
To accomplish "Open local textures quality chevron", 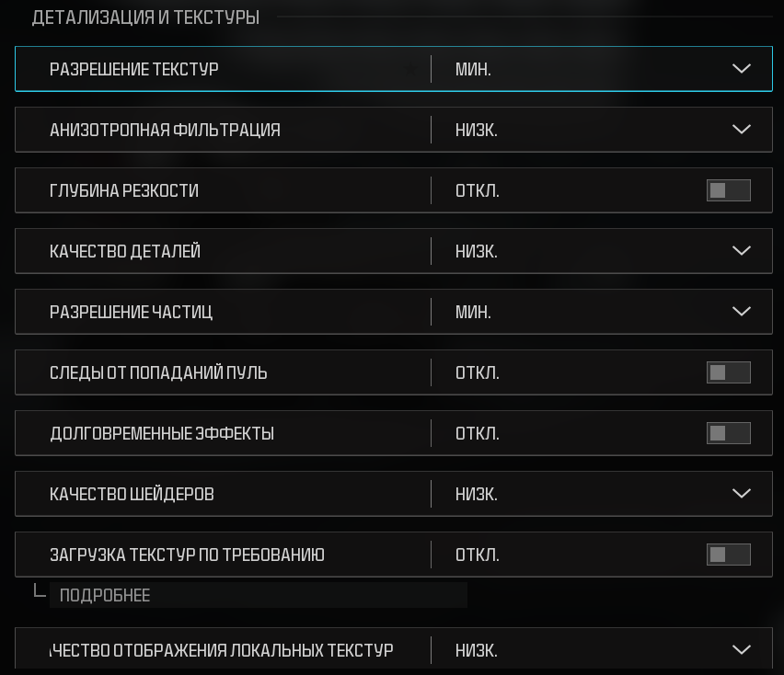I will tap(742, 650).
